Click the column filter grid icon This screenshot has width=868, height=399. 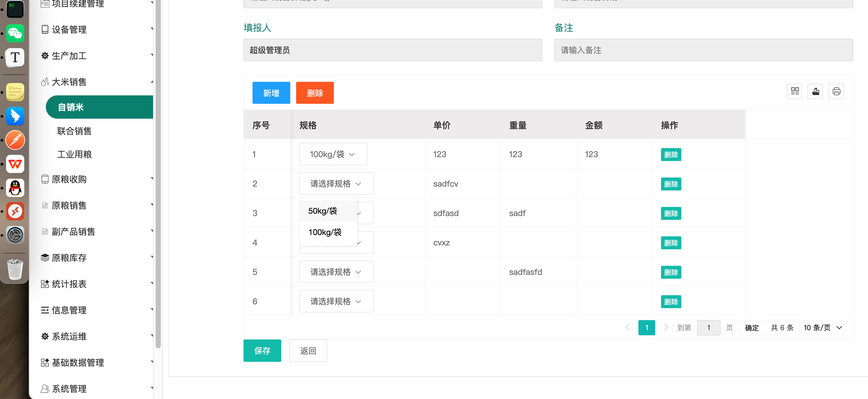(795, 92)
